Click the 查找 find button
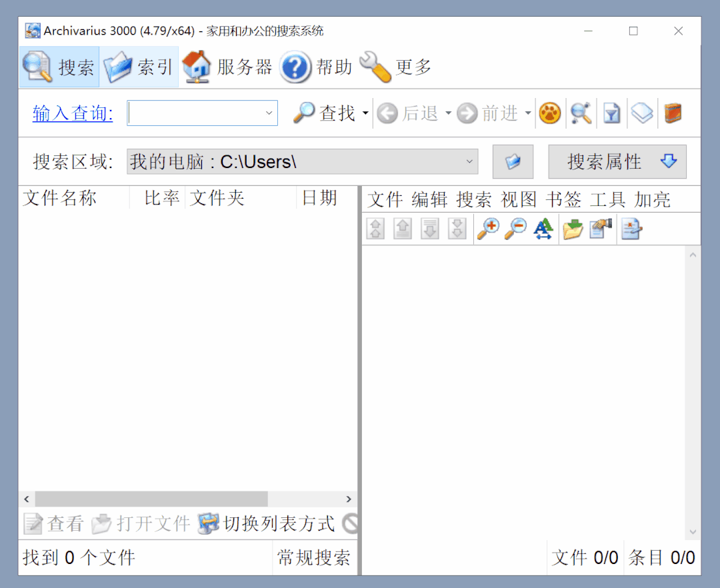 (325, 113)
